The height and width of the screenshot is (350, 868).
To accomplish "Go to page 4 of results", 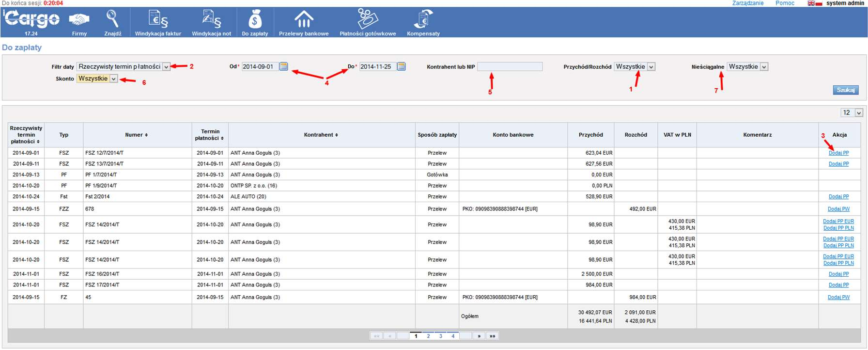I will point(453,336).
